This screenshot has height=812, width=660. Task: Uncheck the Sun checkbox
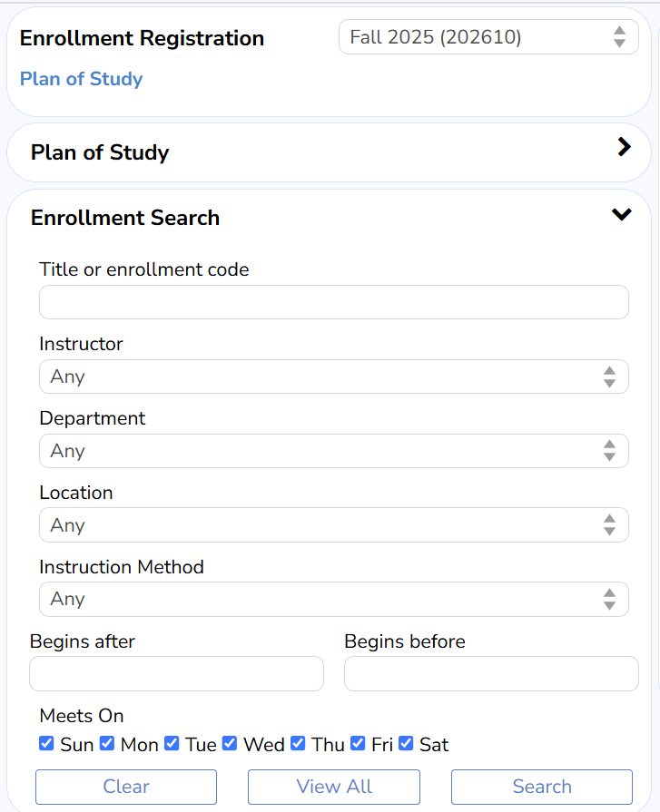click(47, 744)
